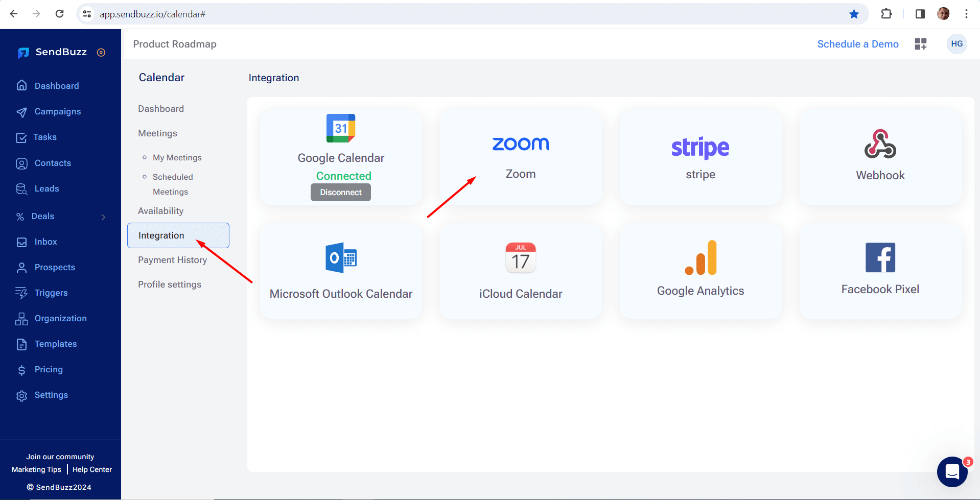Click the Pricing dollar icon
The image size is (980, 500).
click(x=21, y=370)
